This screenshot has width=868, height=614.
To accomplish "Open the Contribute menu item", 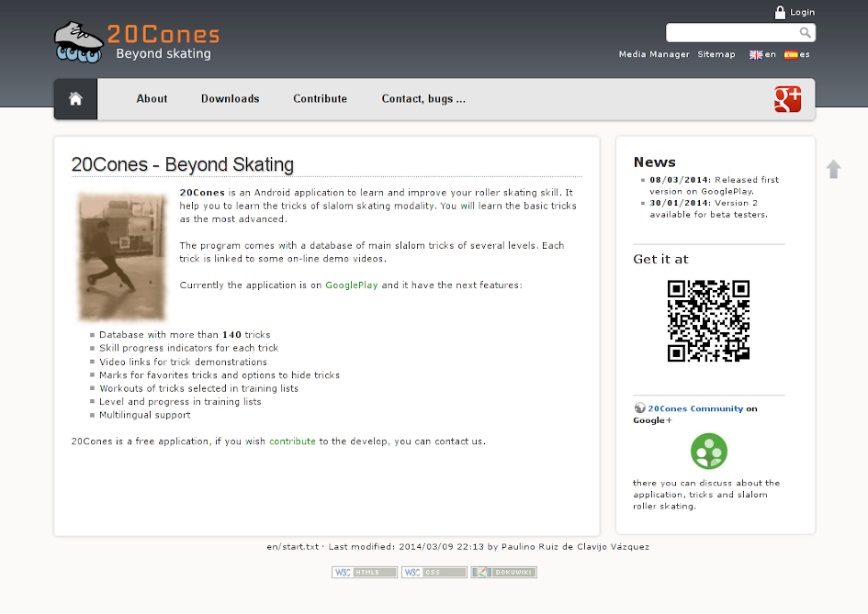I will (320, 99).
